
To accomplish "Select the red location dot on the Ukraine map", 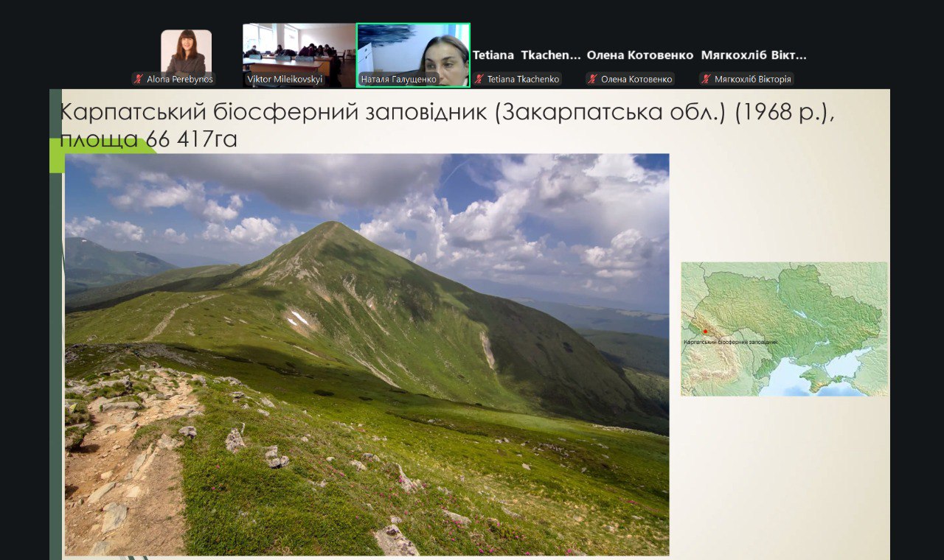I will [x=705, y=332].
